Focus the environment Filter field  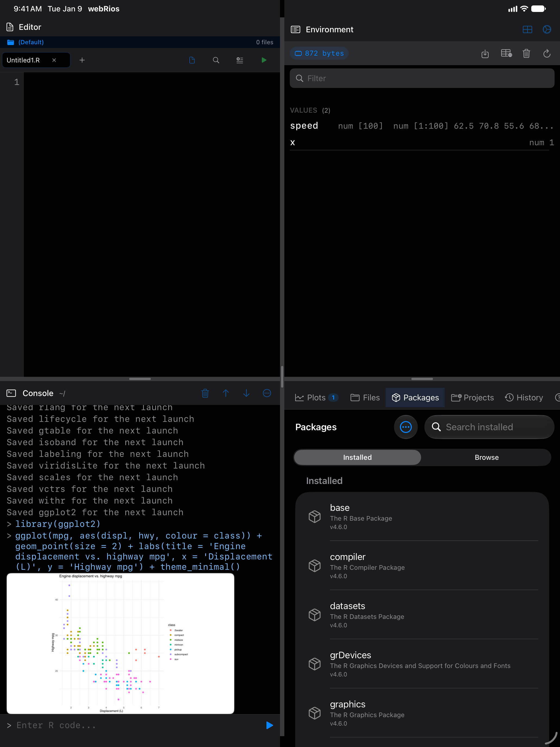click(422, 78)
